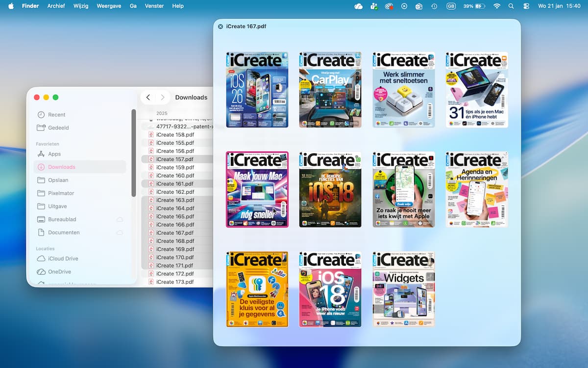This screenshot has height=368, width=588.
Task: Open Control Center from the menu bar
Action: (x=526, y=6)
